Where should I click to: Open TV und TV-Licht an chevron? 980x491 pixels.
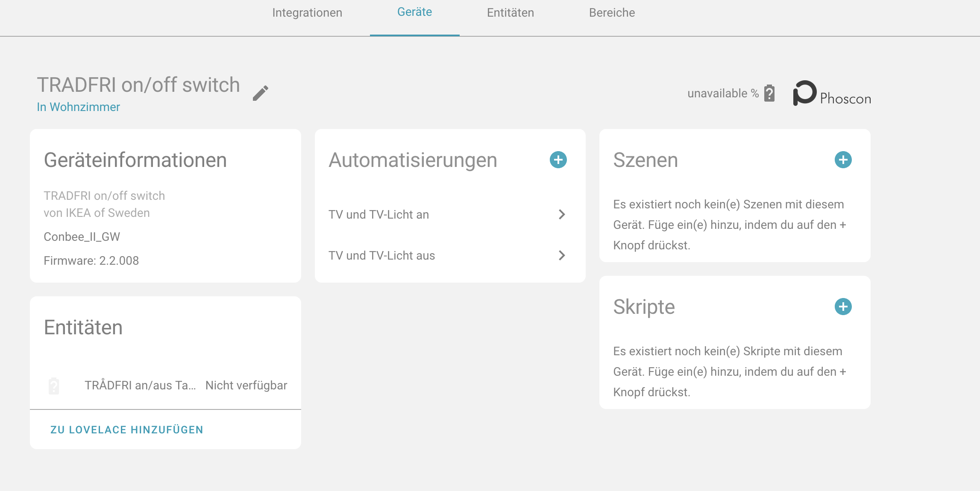click(562, 214)
